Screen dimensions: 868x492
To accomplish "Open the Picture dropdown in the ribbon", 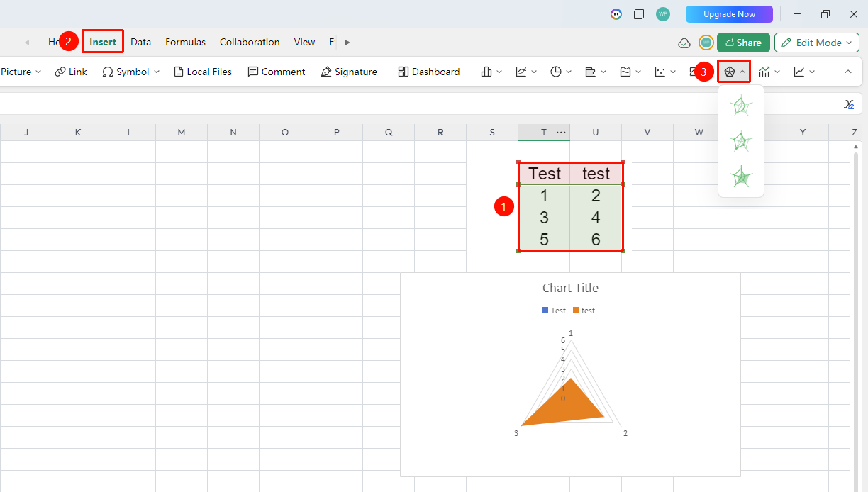I will pyautogui.click(x=21, y=72).
